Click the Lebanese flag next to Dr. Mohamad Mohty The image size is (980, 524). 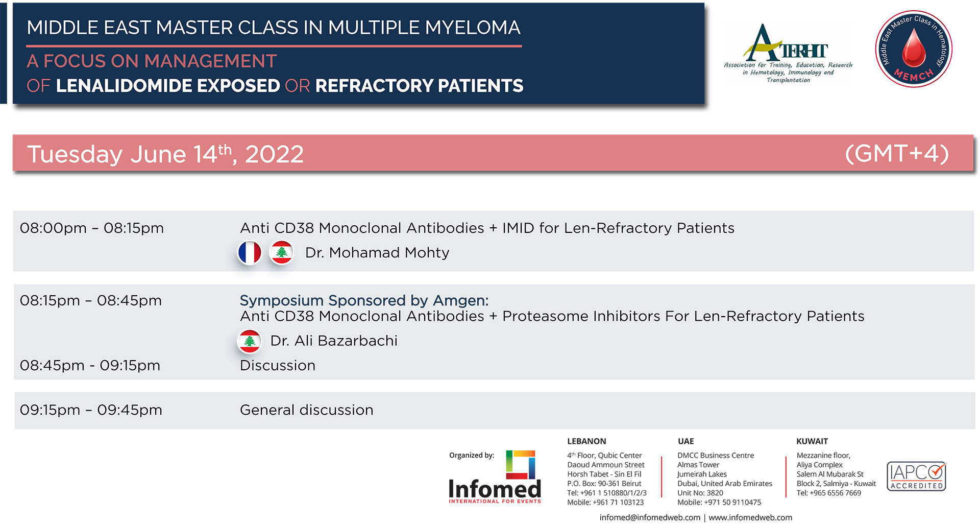click(x=282, y=253)
